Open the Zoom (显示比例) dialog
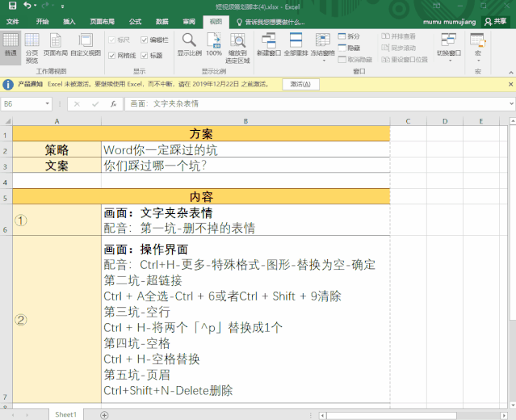 [x=189, y=45]
